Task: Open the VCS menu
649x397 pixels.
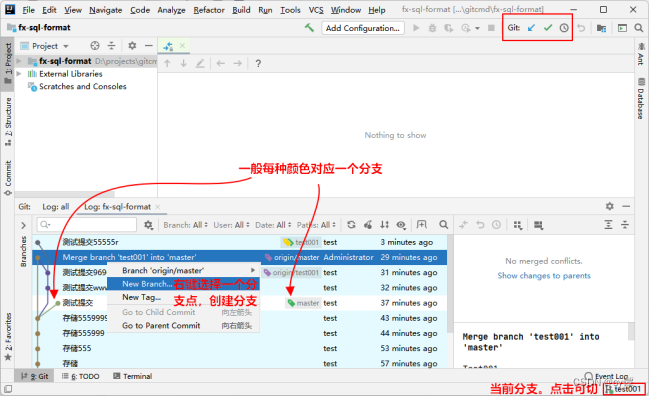Action: pyautogui.click(x=316, y=10)
